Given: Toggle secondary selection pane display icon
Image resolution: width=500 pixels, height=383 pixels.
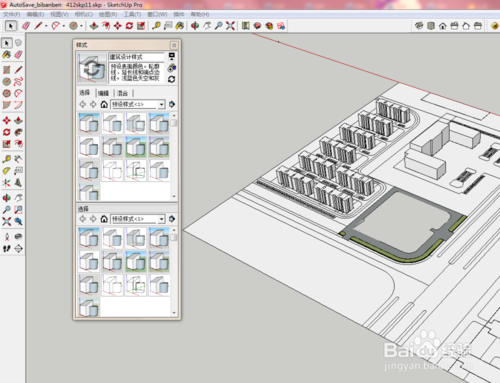Looking at the screenshot, I should click(172, 56).
